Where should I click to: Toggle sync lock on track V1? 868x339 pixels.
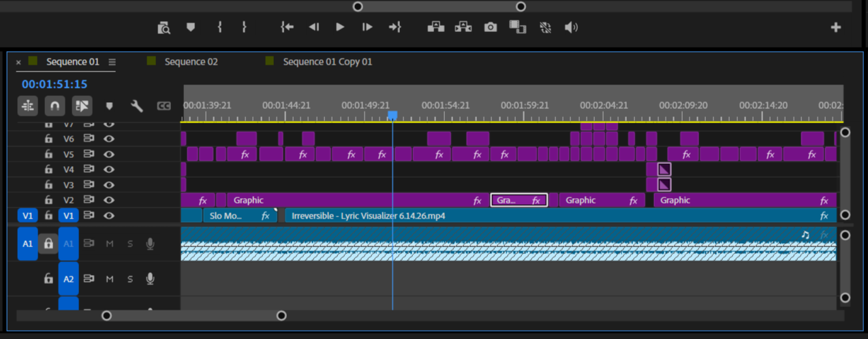coord(89,215)
